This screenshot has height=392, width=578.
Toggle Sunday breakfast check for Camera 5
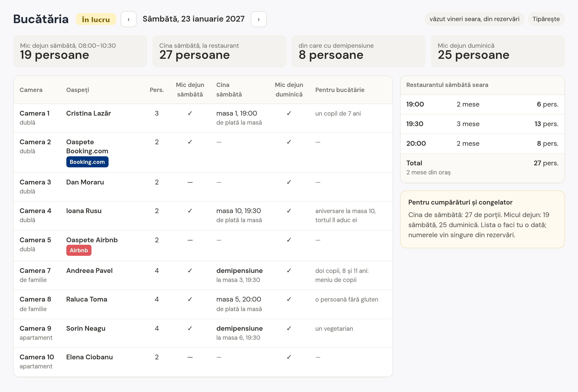tap(289, 240)
